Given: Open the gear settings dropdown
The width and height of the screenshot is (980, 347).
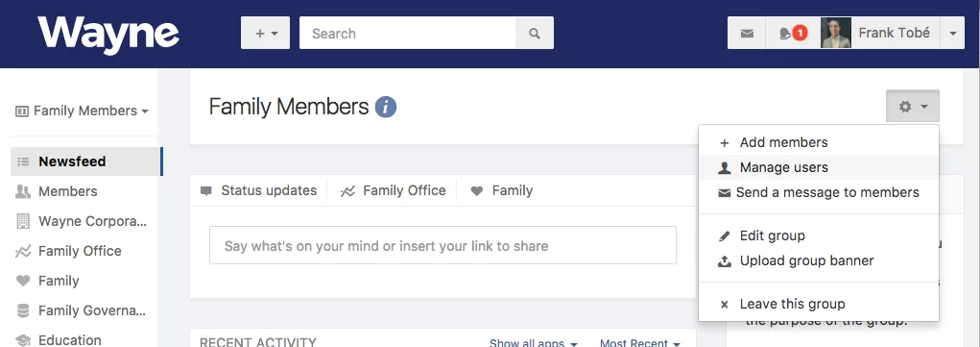Looking at the screenshot, I should click(x=913, y=107).
